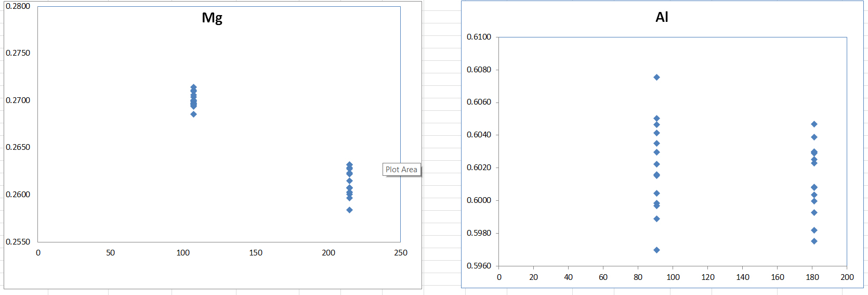The image size is (868, 295).
Task: Click the topmost Al data point at x=180
Action: pos(814,124)
